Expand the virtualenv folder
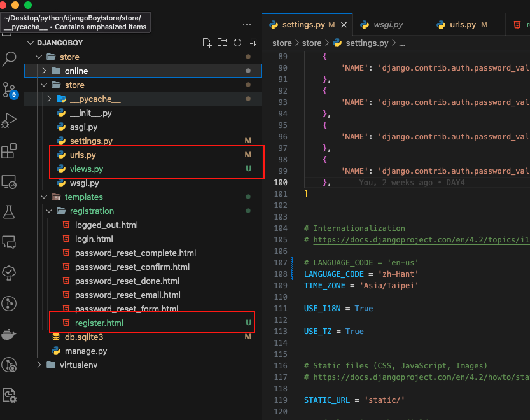This screenshot has height=420, width=530. click(39, 365)
